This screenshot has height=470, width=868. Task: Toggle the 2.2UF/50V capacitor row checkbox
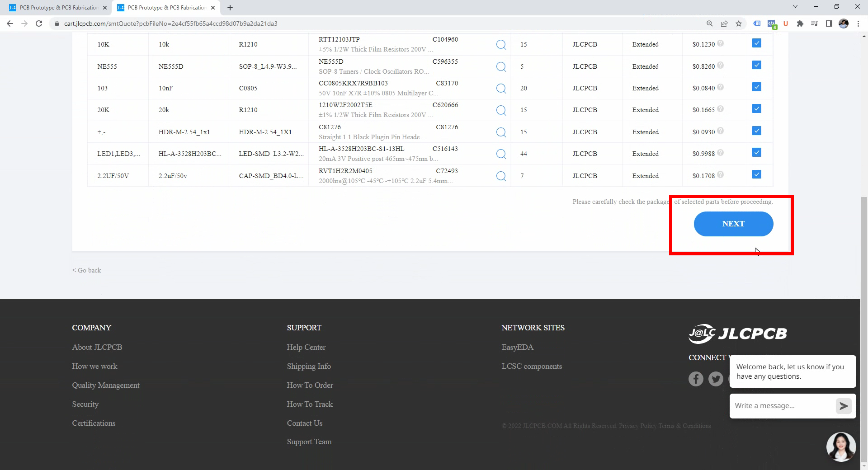[x=757, y=174]
